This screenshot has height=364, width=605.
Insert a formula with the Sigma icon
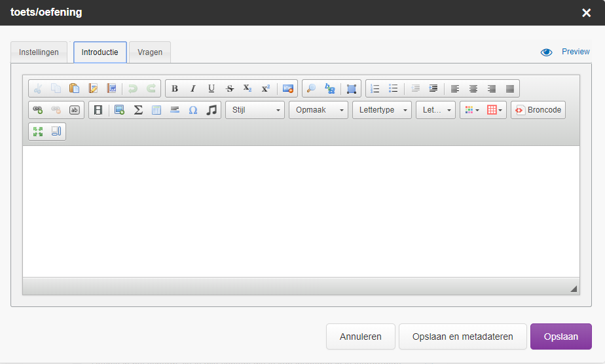click(x=138, y=110)
